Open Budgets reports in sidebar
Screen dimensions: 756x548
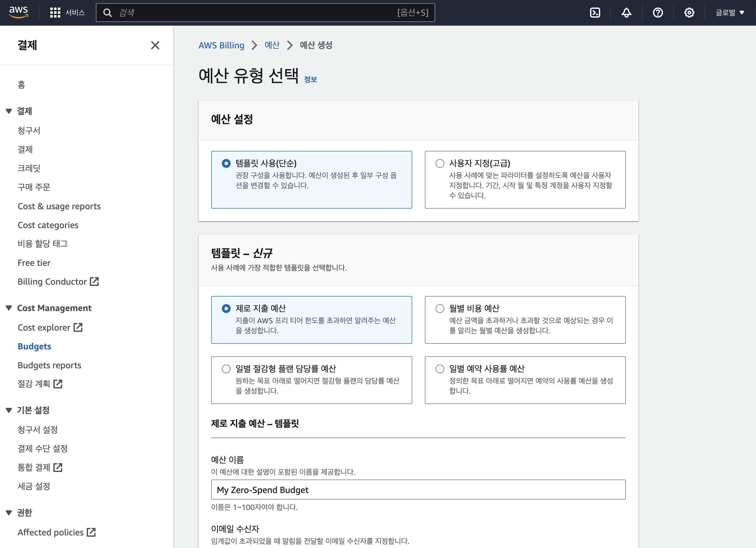tap(49, 365)
